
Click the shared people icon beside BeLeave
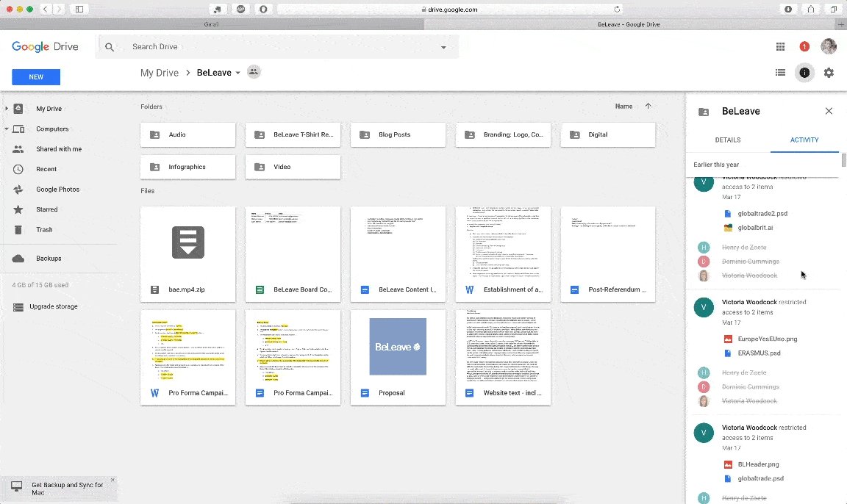pyautogui.click(x=254, y=72)
